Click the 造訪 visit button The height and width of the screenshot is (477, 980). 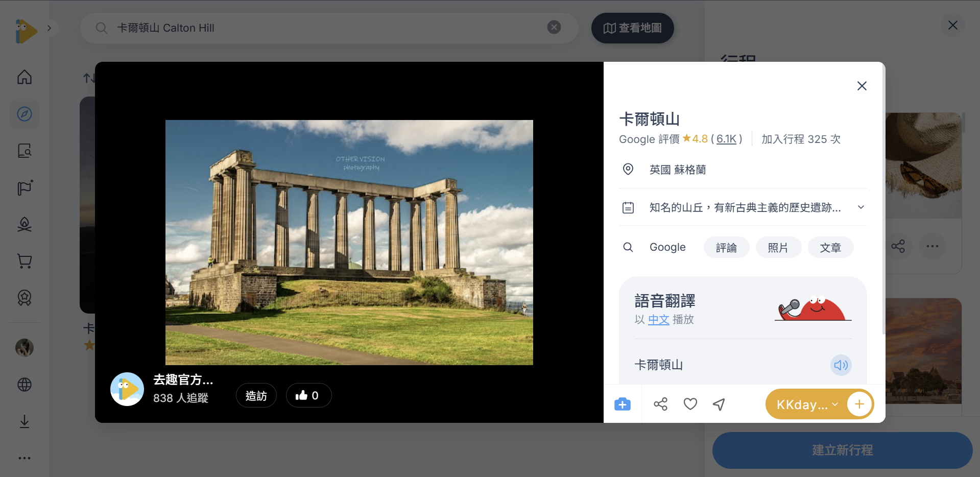coord(256,396)
